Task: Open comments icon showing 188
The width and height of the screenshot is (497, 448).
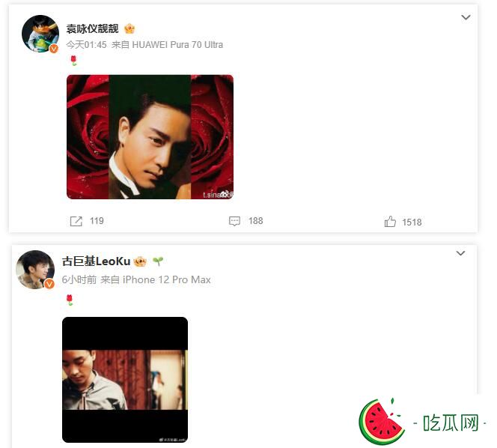Action: (234, 221)
